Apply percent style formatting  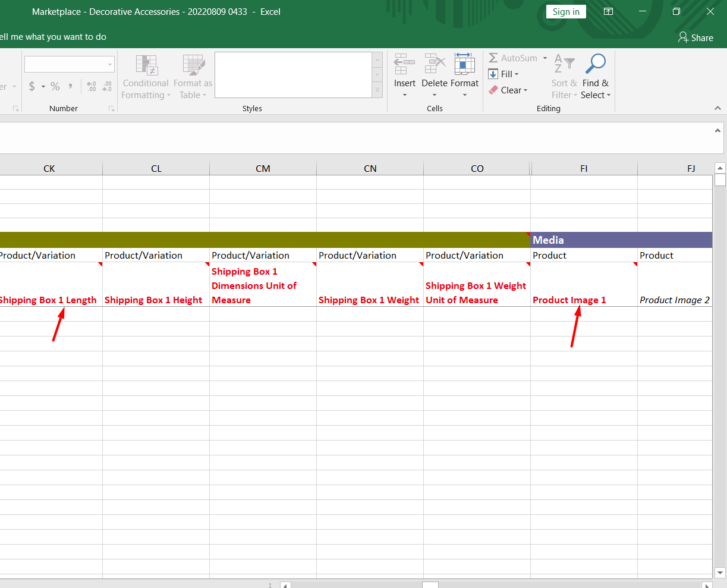55,86
